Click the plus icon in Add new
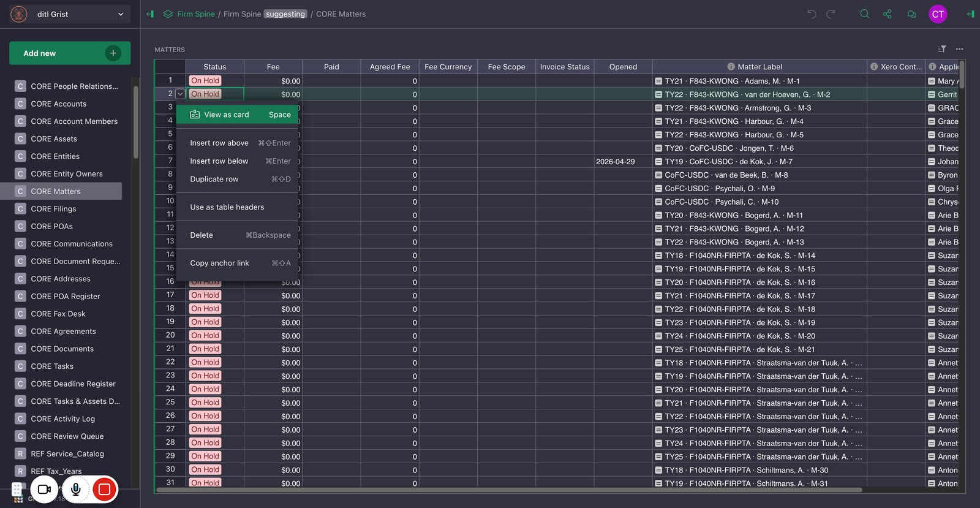The image size is (980, 508). point(113,53)
